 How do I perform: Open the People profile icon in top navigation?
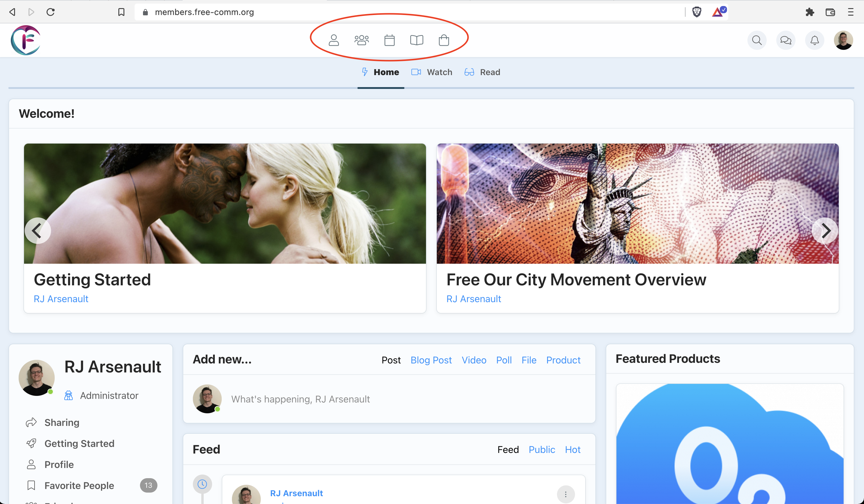point(333,41)
